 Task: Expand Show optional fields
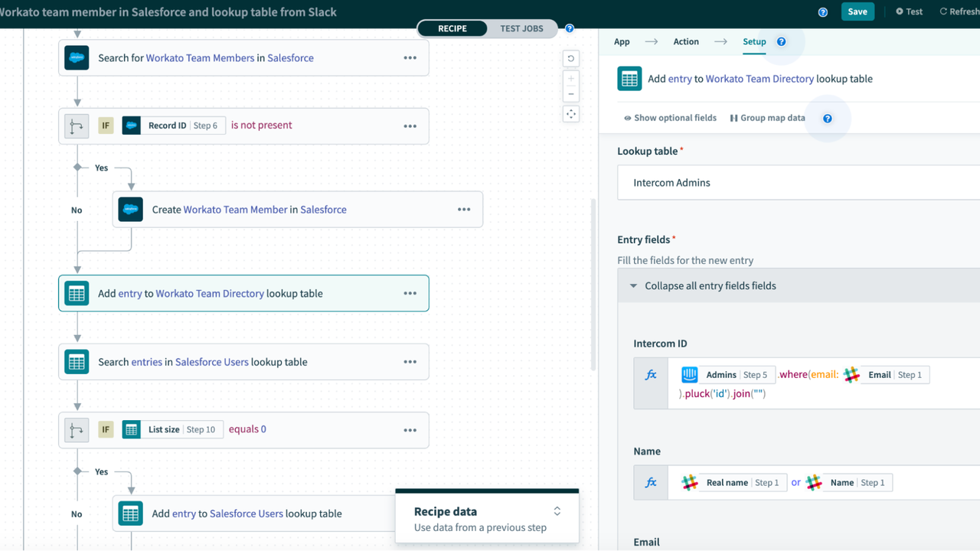670,117
